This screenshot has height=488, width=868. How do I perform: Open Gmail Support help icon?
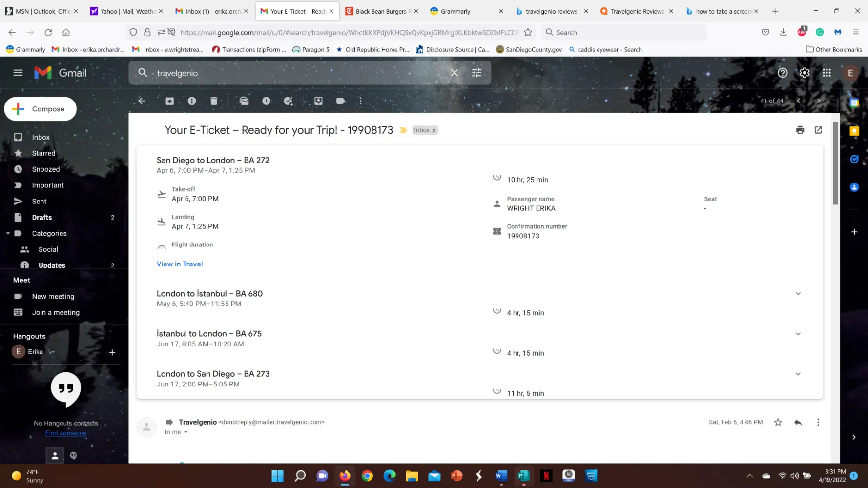point(783,73)
